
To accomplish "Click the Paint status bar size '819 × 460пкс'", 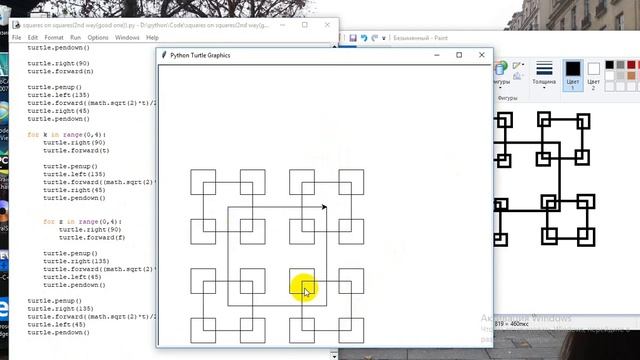I will click(511, 324).
